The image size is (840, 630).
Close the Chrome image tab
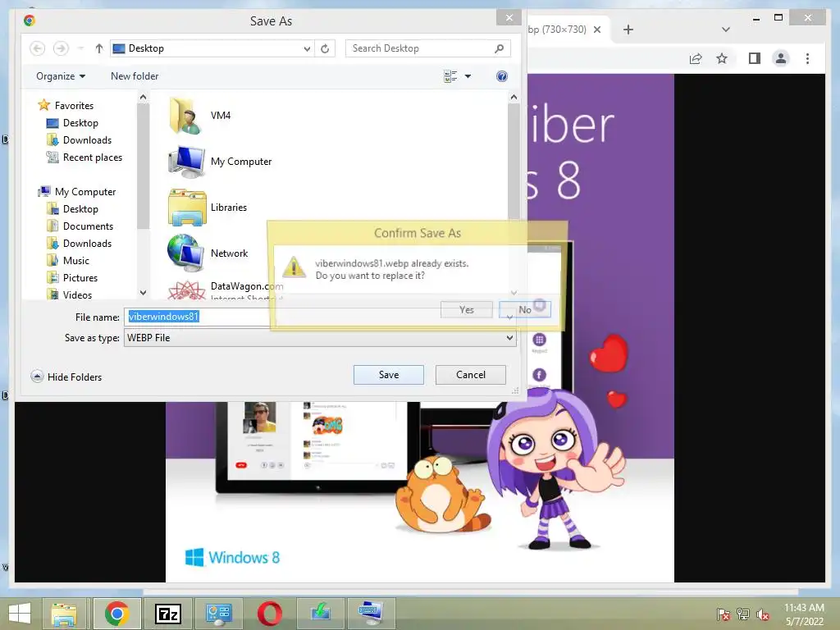coord(597,30)
